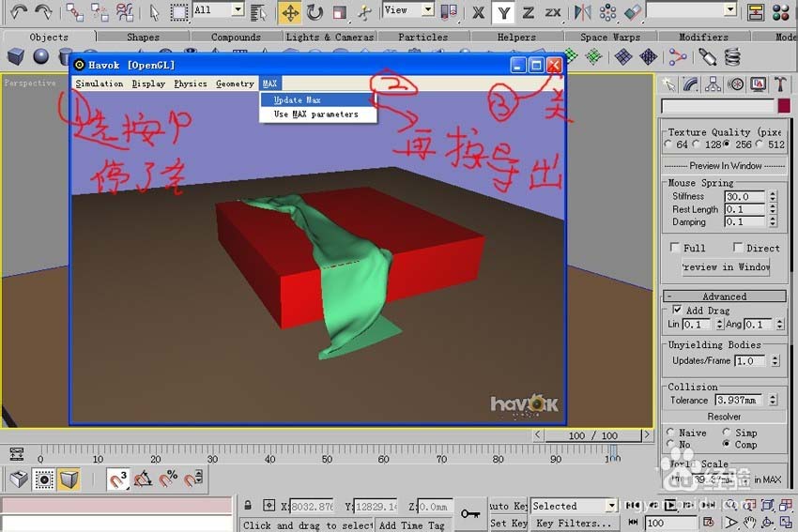The width and height of the screenshot is (798, 532).
Task: Select the Select and Link tool
Action: [x=75, y=11]
